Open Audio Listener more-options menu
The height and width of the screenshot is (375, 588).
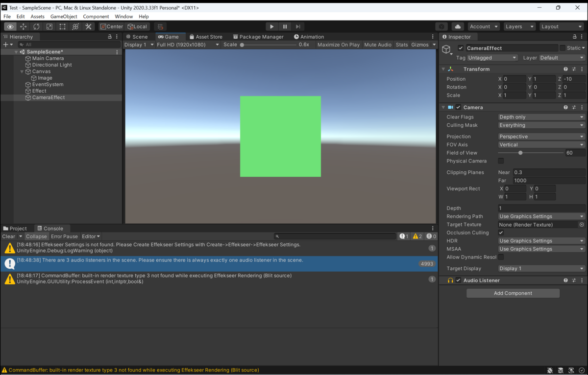pos(582,281)
